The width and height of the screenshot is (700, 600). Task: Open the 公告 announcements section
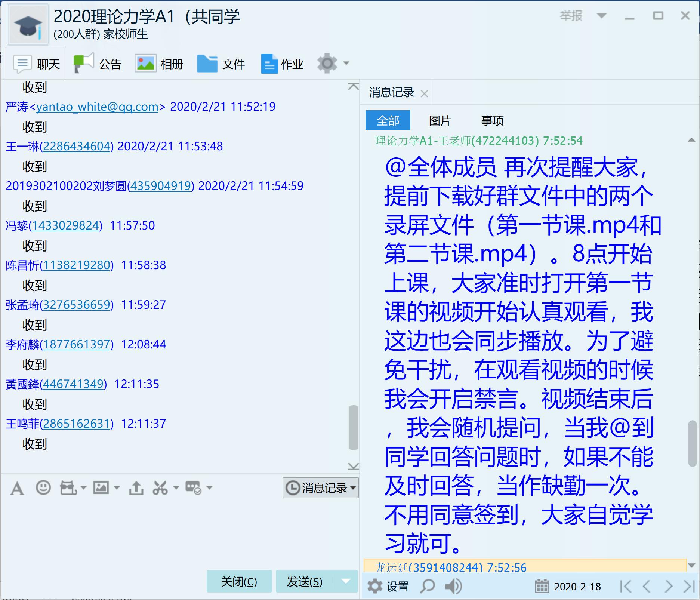pos(98,64)
